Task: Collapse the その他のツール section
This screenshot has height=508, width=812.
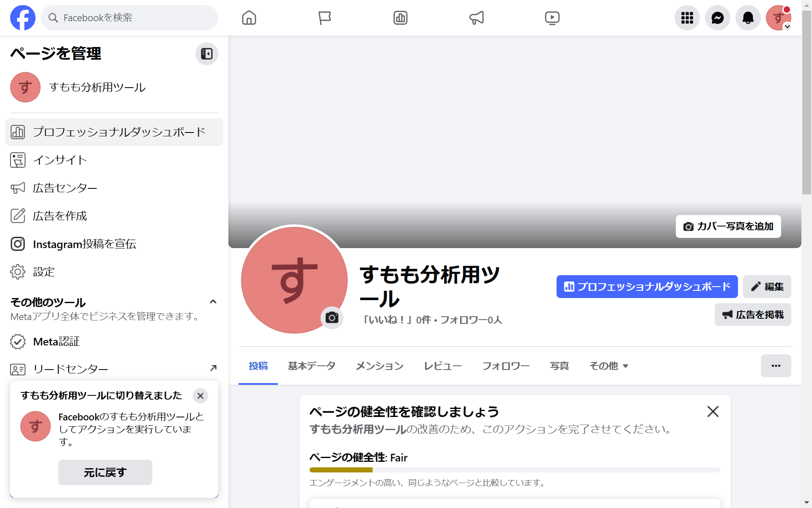Action: tap(213, 302)
